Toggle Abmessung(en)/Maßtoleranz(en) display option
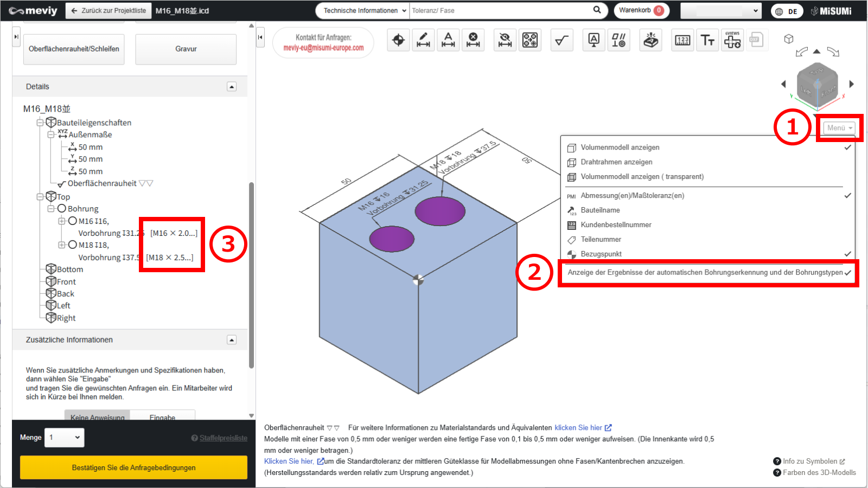Viewport: 868px width, 488px height. (709, 195)
